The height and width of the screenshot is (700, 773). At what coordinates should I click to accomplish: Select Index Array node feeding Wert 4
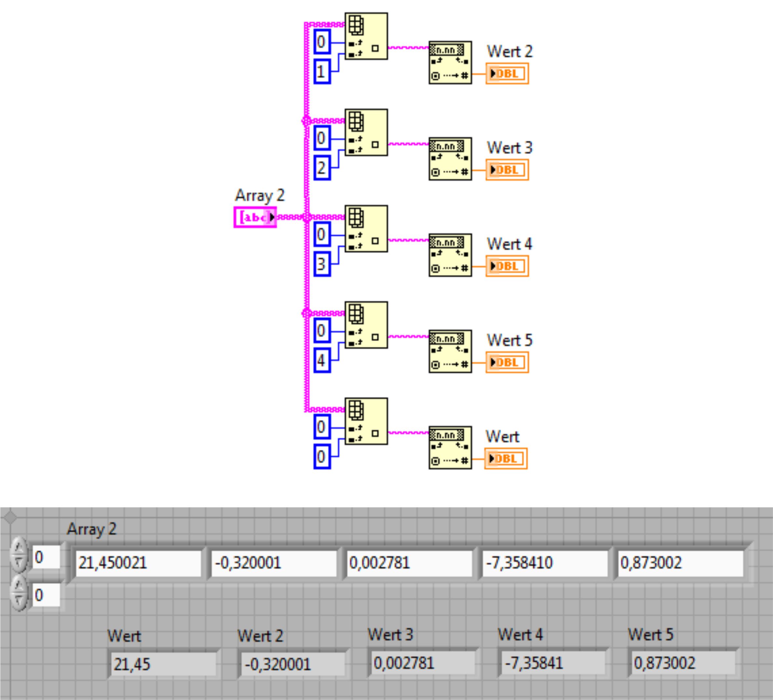coord(366,228)
